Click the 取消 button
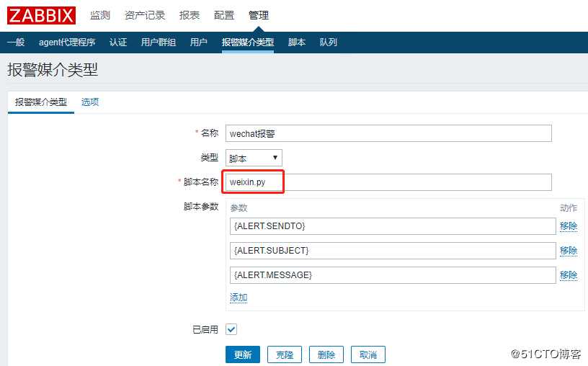Image resolution: width=588 pixels, height=366 pixels. pyautogui.click(x=368, y=354)
